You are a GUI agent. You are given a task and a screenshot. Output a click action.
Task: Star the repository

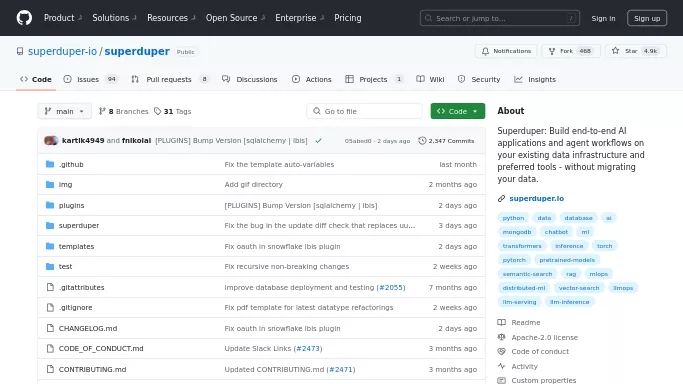click(x=636, y=51)
